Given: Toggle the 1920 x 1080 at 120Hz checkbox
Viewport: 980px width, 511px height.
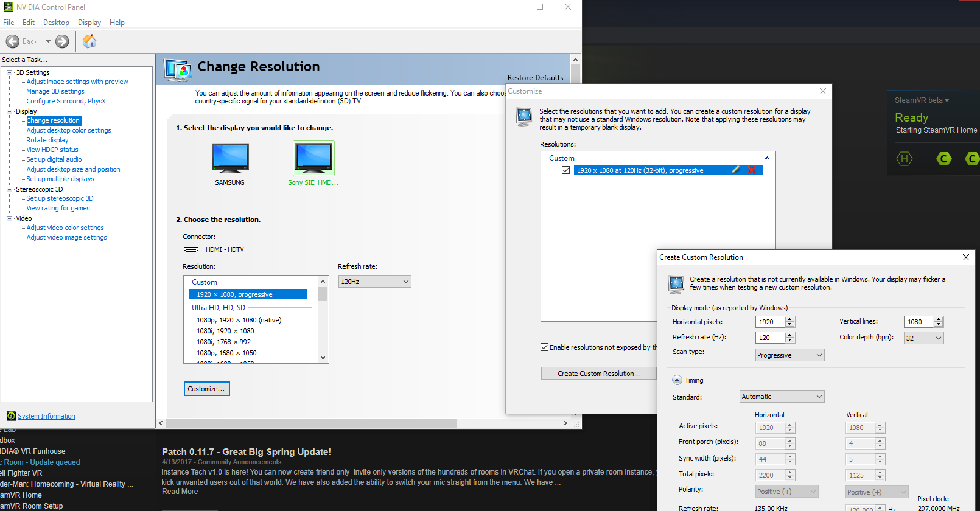Looking at the screenshot, I should click(566, 170).
